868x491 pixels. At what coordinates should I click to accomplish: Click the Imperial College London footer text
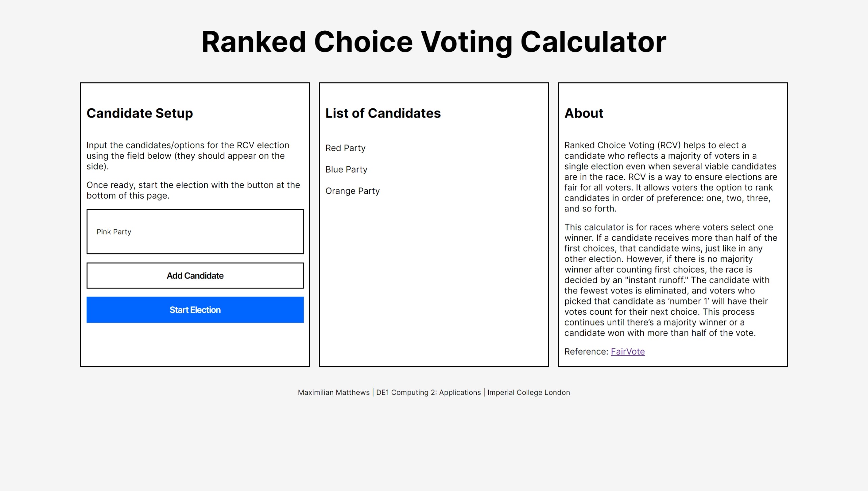[x=528, y=392]
